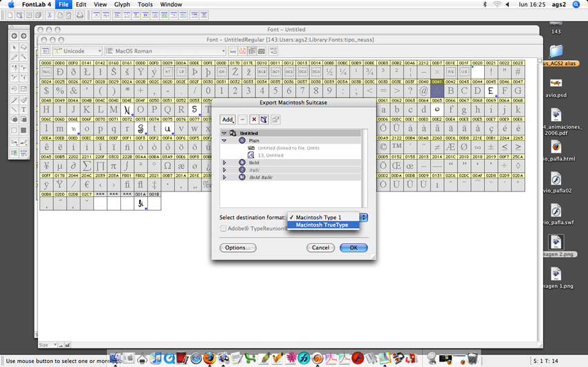Expand the Bold style node

(225, 162)
